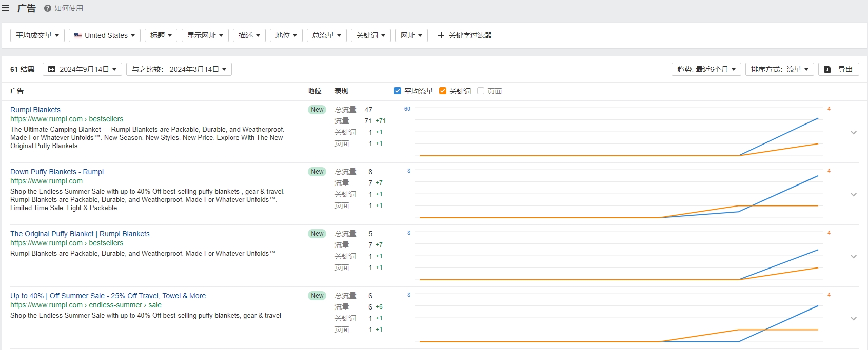
Task: Enable the 页面 checkbox
Action: tap(481, 91)
